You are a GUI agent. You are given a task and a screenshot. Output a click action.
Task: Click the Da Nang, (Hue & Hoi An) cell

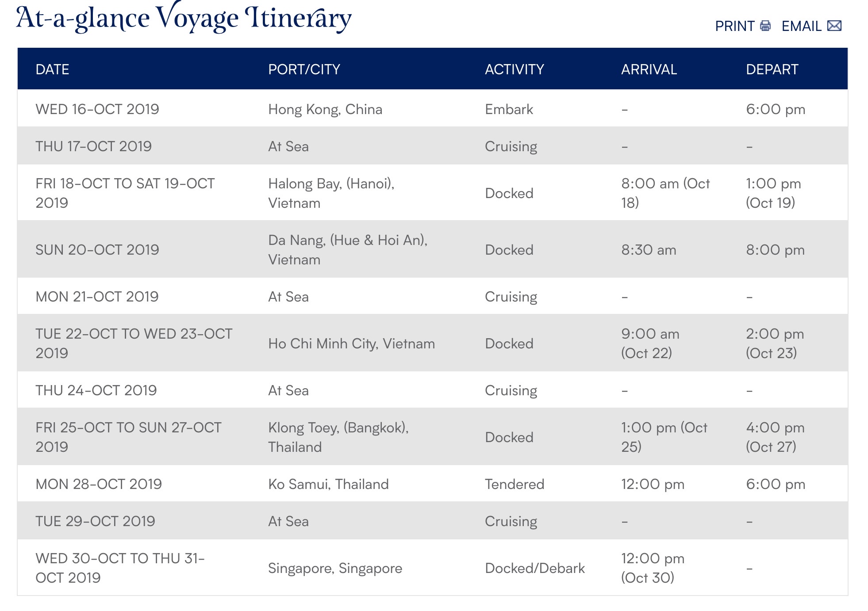click(x=348, y=250)
